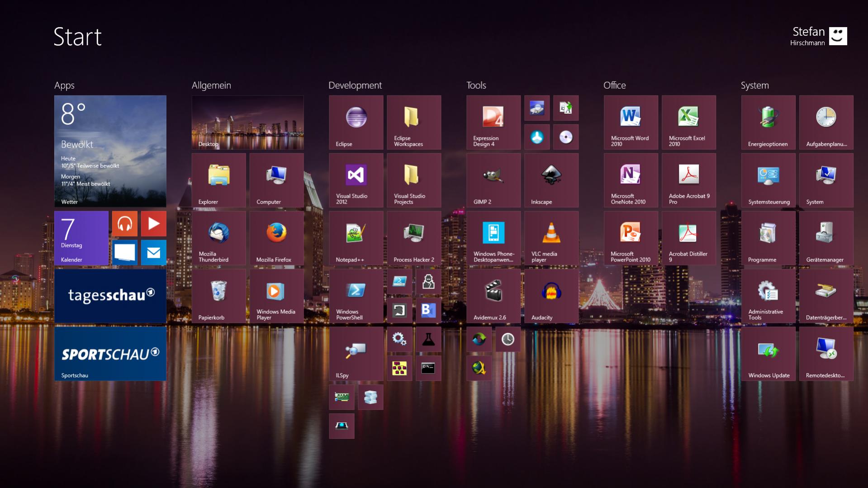Open Visual Studio Projects folder
The height and width of the screenshot is (488, 868).
(414, 180)
